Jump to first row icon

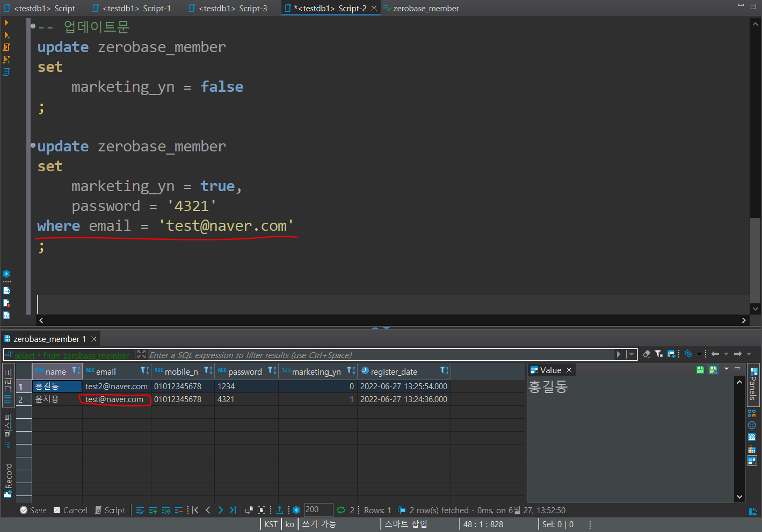pyautogui.click(x=195, y=510)
